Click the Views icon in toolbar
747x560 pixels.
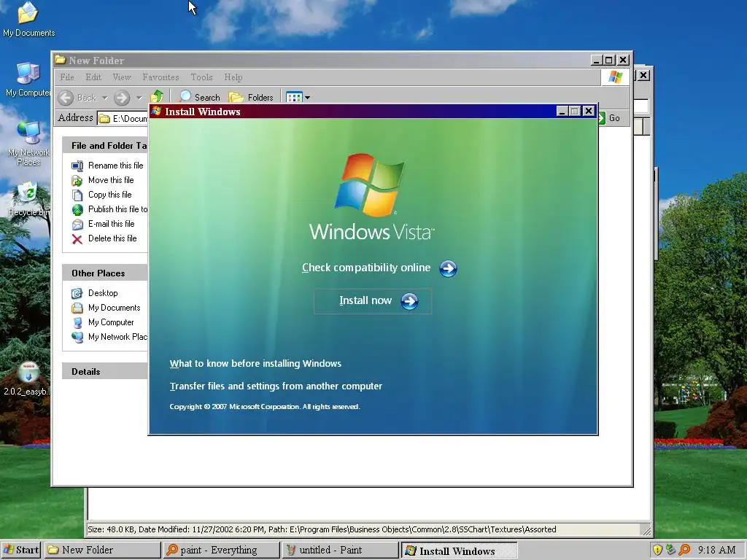[294, 98]
